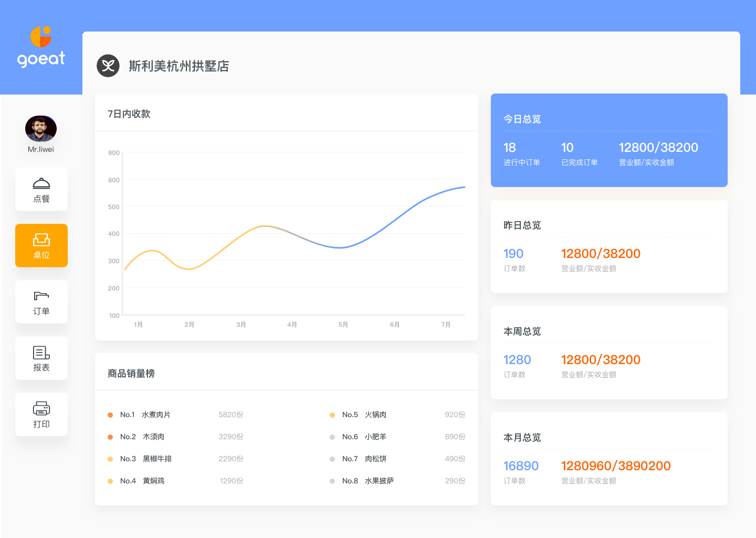Image resolution: width=756 pixels, height=538 pixels.
Task: Open the 订单 orders folder icon
Action: 41,296
